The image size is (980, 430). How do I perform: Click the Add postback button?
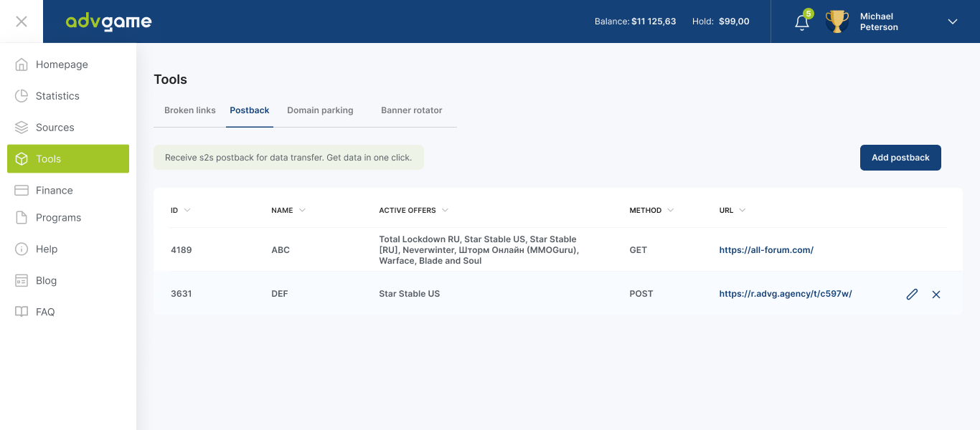coord(900,158)
